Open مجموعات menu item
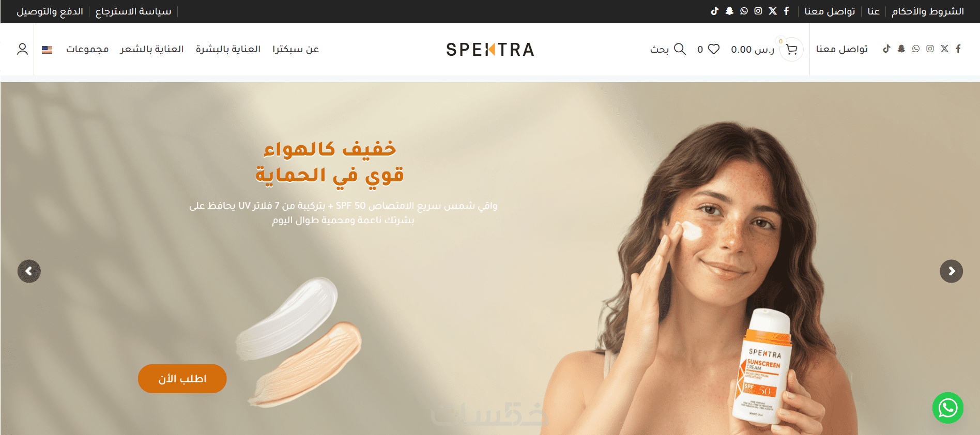980x435 pixels. pyautogui.click(x=87, y=49)
